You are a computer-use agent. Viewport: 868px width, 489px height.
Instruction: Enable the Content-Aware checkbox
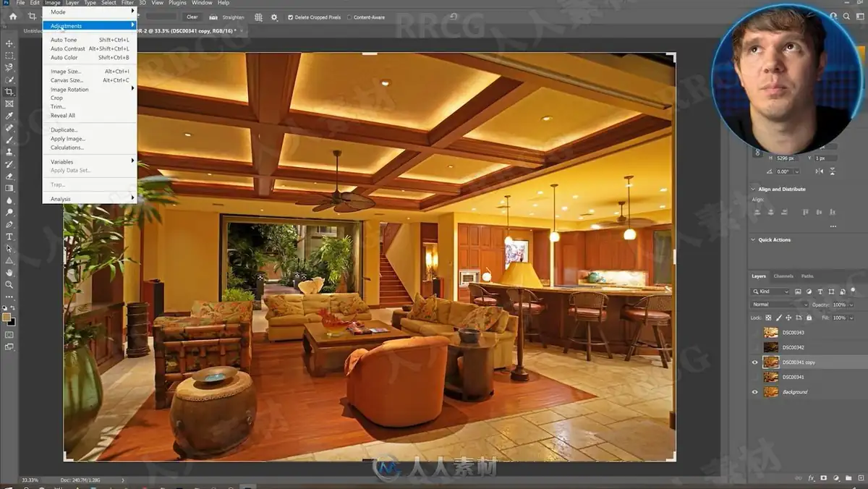[349, 17]
